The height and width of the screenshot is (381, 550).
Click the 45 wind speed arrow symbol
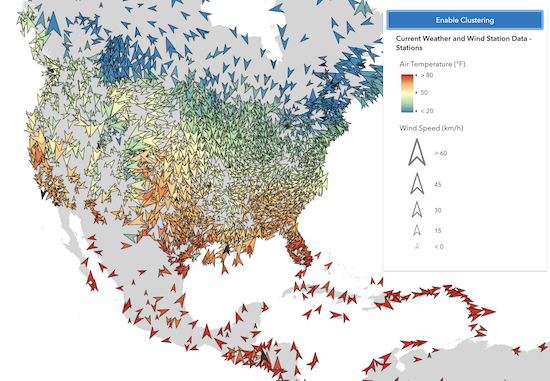click(x=417, y=184)
